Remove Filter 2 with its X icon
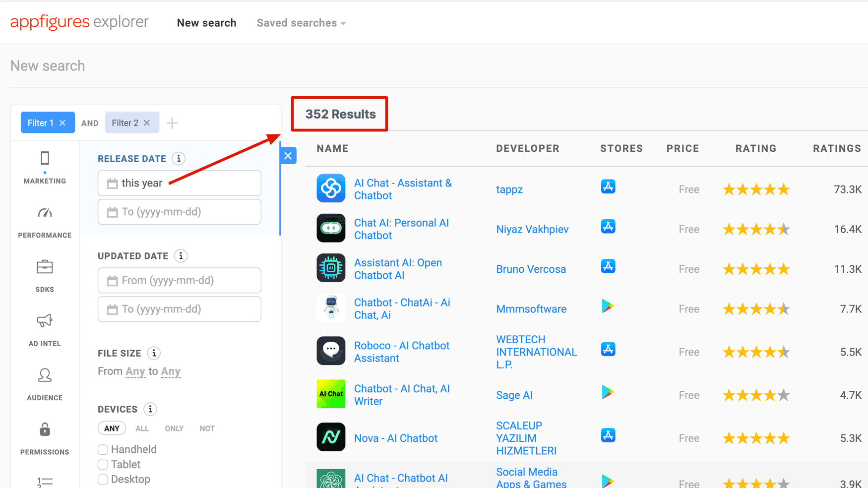The width and height of the screenshot is (868, 488). [x=147, y=123]
